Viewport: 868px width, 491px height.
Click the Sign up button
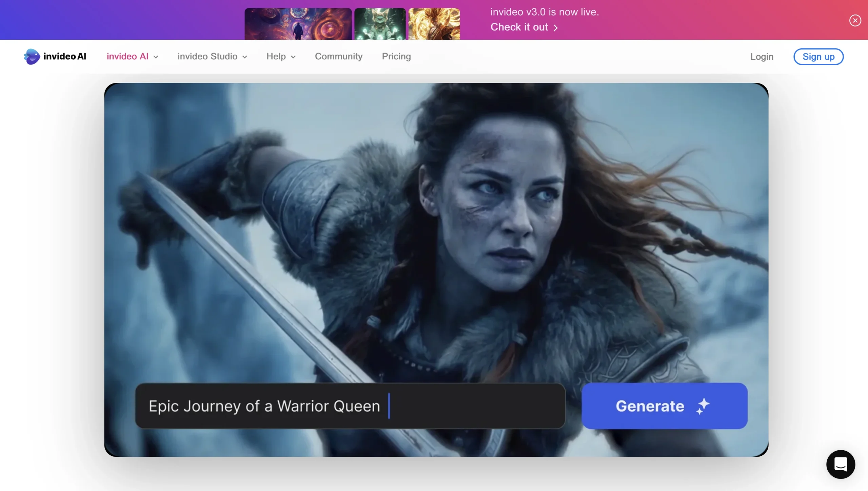[x=818, y=56]
